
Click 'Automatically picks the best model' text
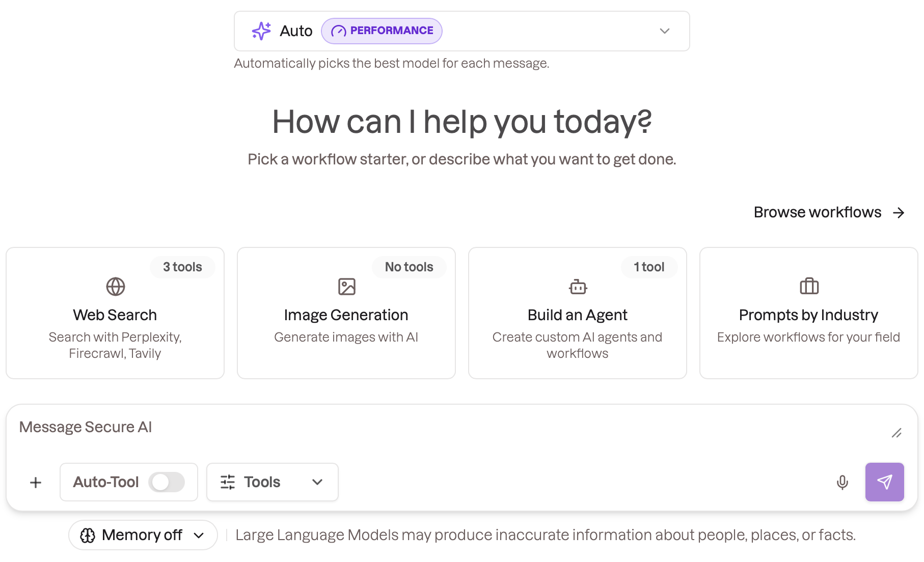[392, 64]
